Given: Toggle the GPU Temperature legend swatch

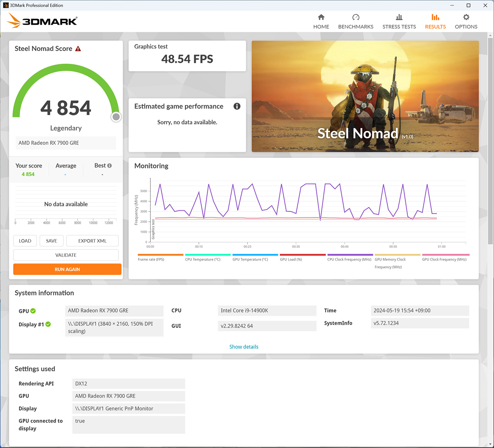Looking at the screenshot, I should point(255,255).
